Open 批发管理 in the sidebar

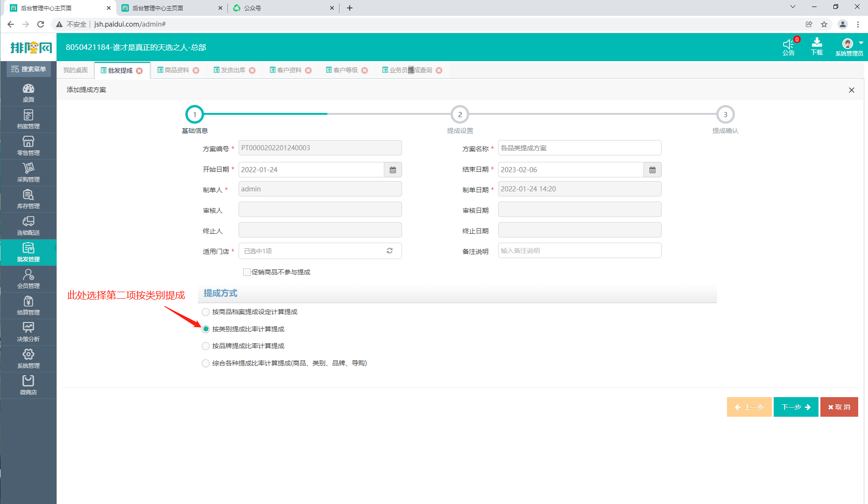point(28,252)
